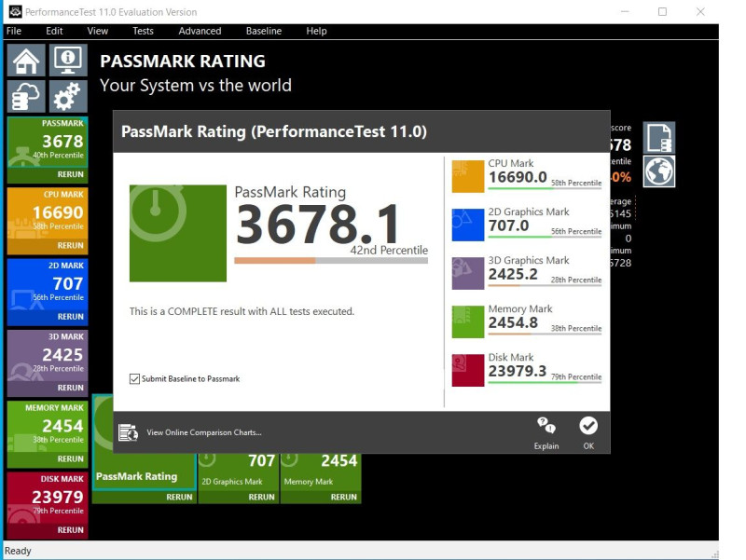
Task: Toggle Submit Baseline to Passmark checkbox
Action: pyautogui.click(x=134, y=379)
